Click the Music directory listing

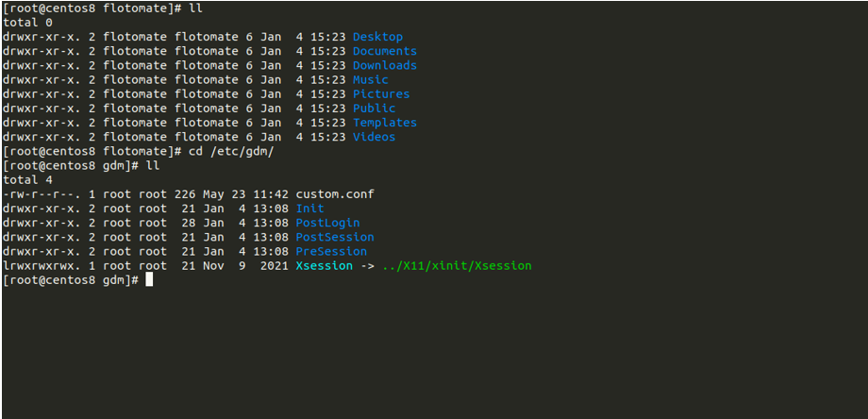pyautogui.click(x=370, y=79)
